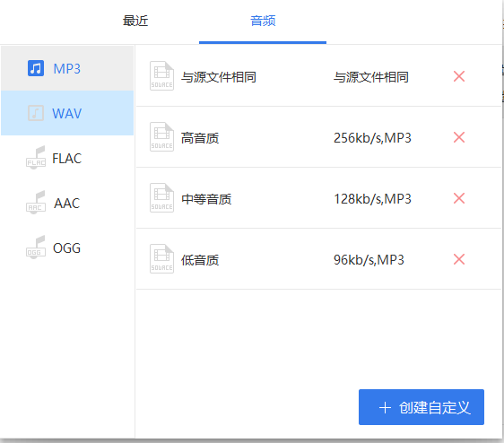The image size is (504, 443).
Task: Switch to the 最近 tab
Action: point(135,21)
